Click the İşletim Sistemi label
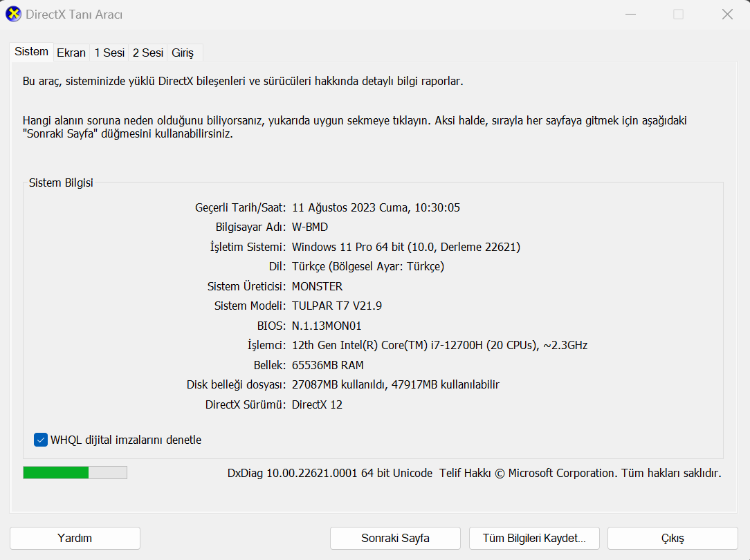This screenshot has height=560, width=750. (248, 247)
